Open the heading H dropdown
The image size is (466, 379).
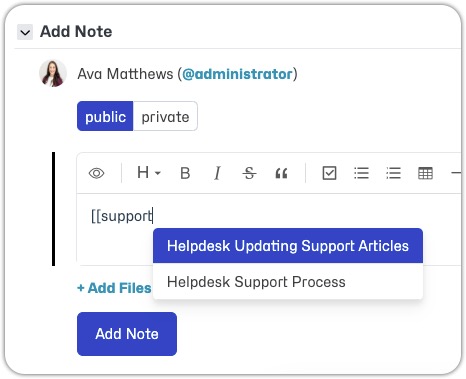149,173
